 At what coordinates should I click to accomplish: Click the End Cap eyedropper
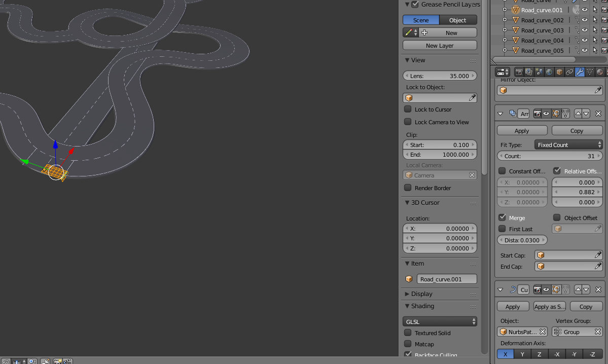[598, 266]
